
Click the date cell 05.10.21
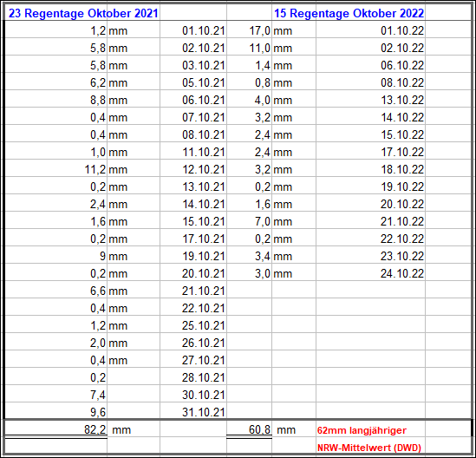point(204,82)
